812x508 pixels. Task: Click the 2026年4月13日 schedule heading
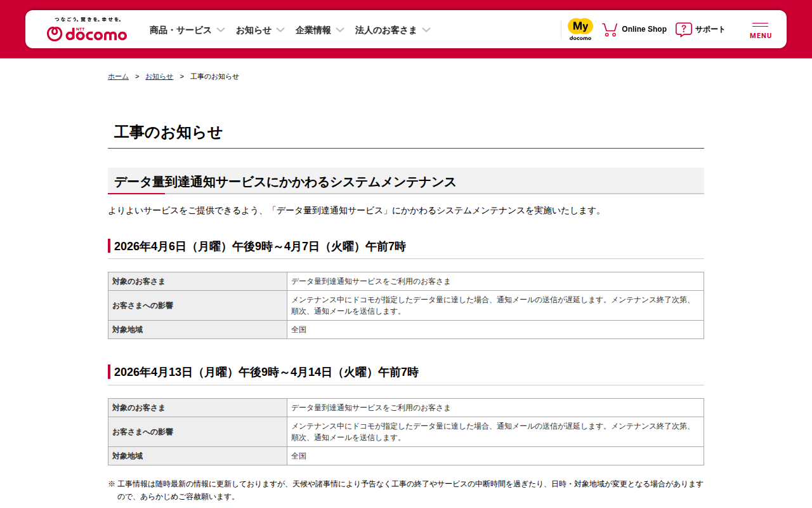(266, 372)
